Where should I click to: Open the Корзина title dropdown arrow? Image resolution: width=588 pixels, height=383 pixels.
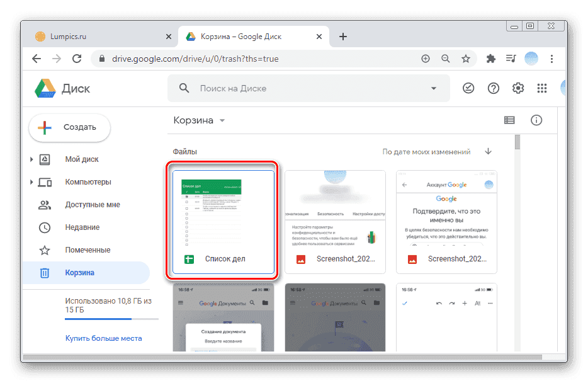(x=222, y=120)
